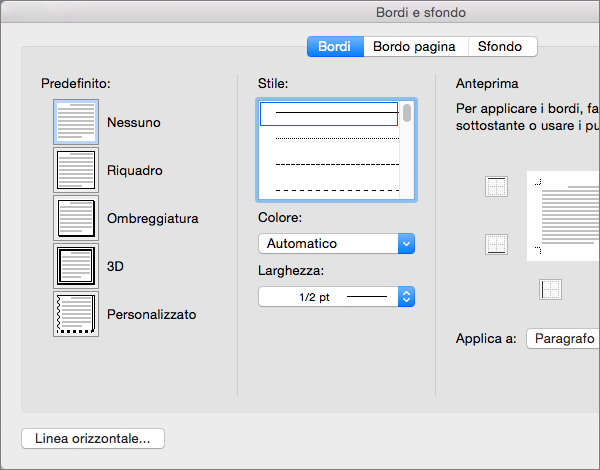
Task: Toggle the top border button in preview
Action: 496,186
